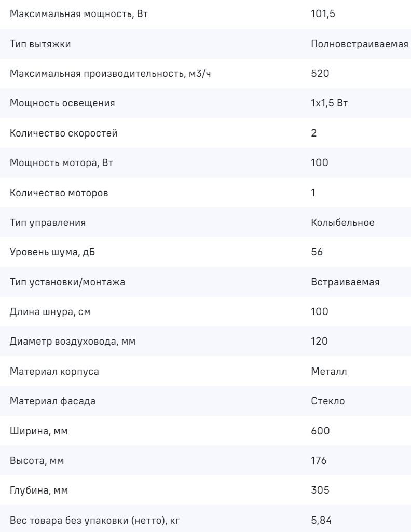Click the 'Количество скоростей' label
Screen dimensions: 411x532
click(x=64, y=133)
